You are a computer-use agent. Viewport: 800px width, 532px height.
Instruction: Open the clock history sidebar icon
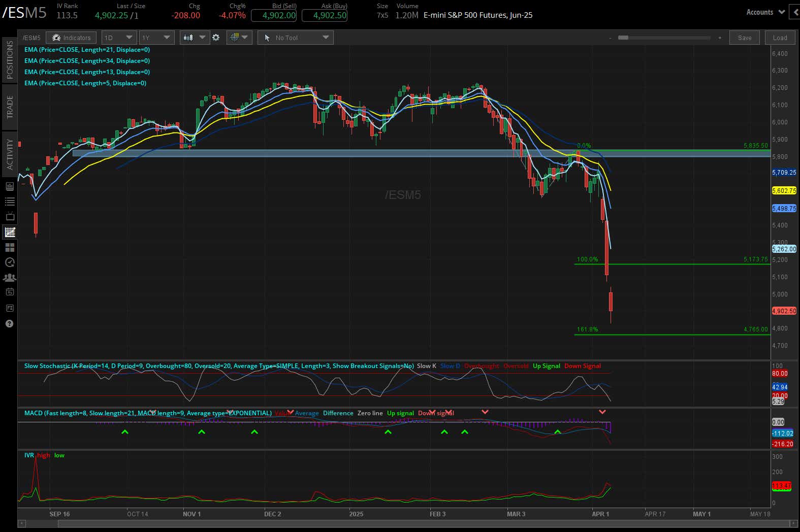click(10, 262)
